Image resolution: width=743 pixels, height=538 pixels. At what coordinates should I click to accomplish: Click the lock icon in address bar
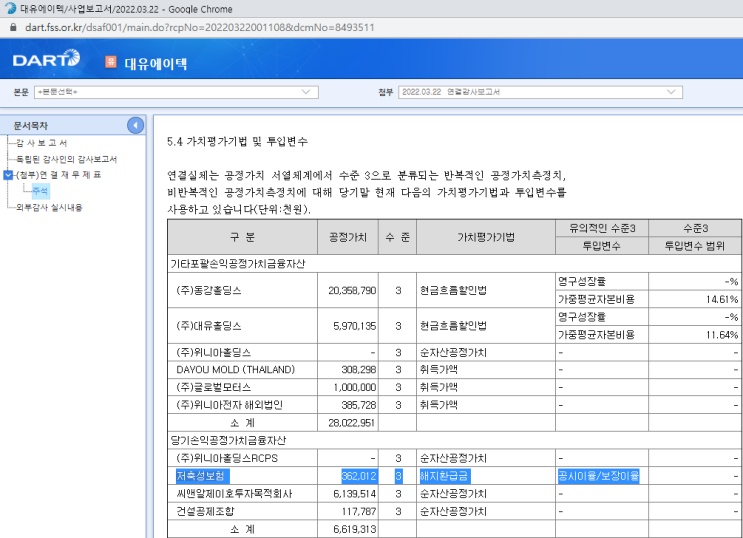pyautogui.click(x=13, y=27)
